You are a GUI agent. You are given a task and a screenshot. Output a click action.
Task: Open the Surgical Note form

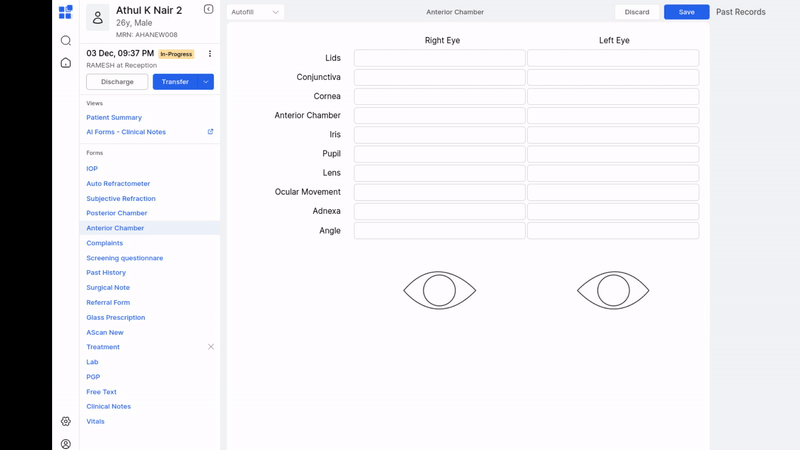click(108, 287)
